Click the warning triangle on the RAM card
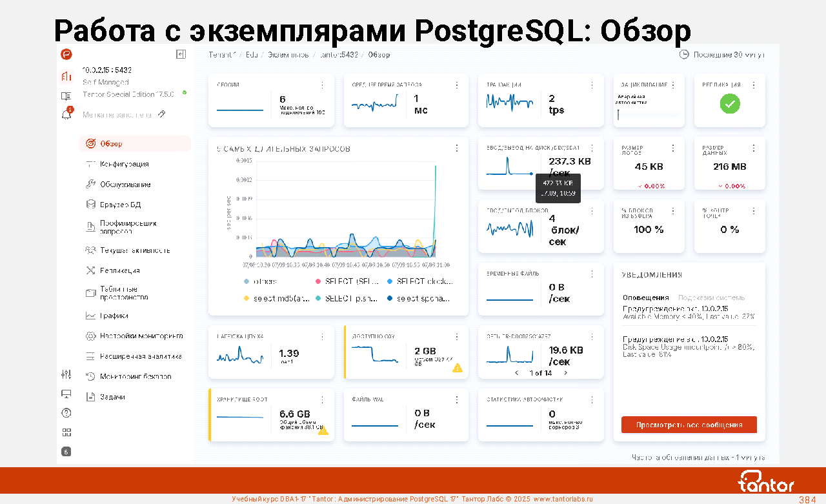The width and height of the screenshot is (826, 504). coord(458,368)
